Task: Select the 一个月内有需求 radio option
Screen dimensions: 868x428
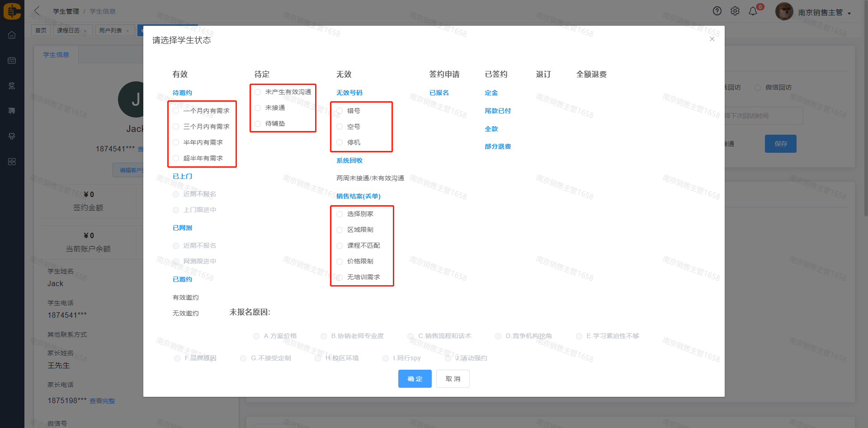Action: click(176, 111)
